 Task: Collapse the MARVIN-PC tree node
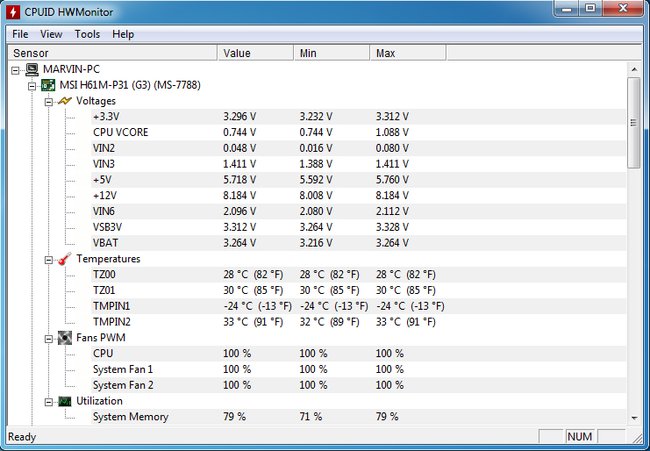(15, 70)
